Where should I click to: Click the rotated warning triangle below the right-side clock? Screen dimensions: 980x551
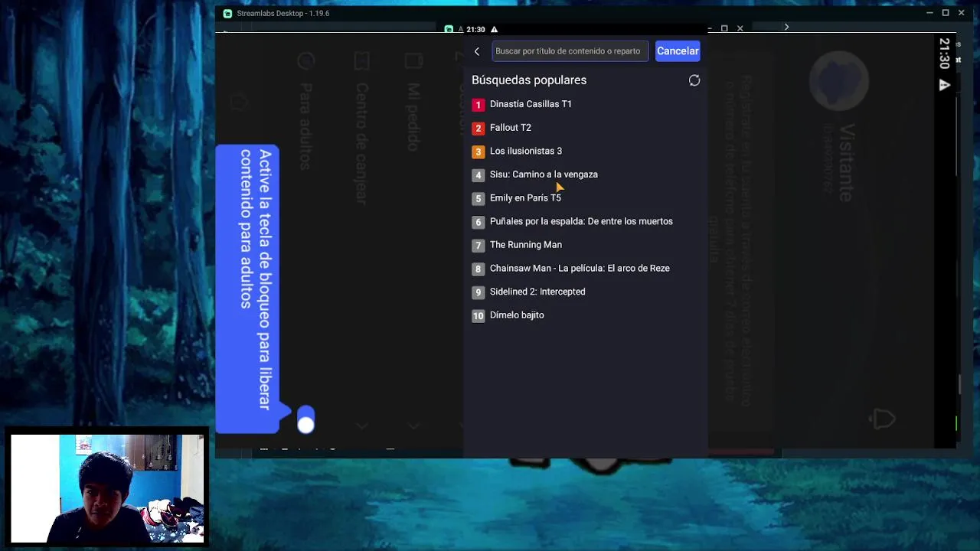945,85
